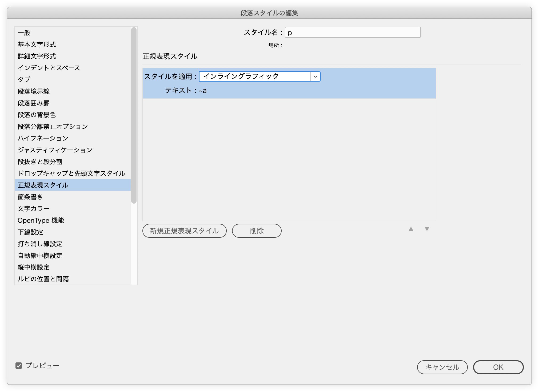This screenshot has width=539, height=392.
Task: Select ハイフネーション in the list
Action: pyautogui.click(x=43, y=138)
